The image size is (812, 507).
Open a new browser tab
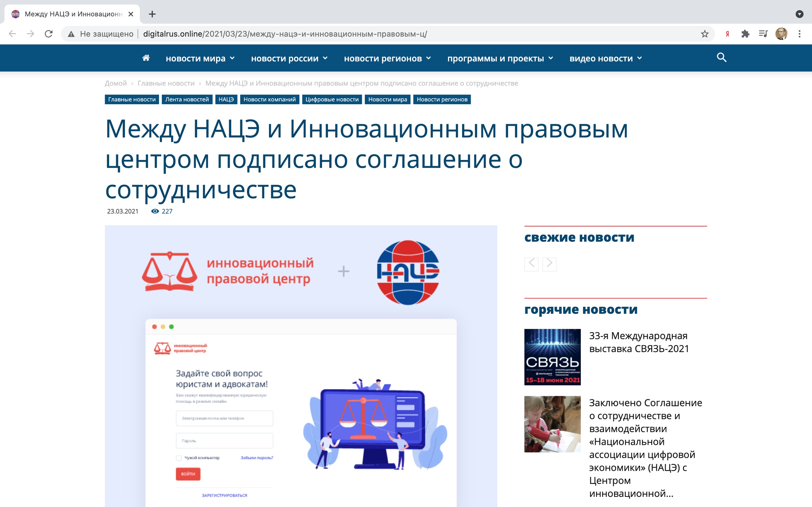tap(152, 14)
